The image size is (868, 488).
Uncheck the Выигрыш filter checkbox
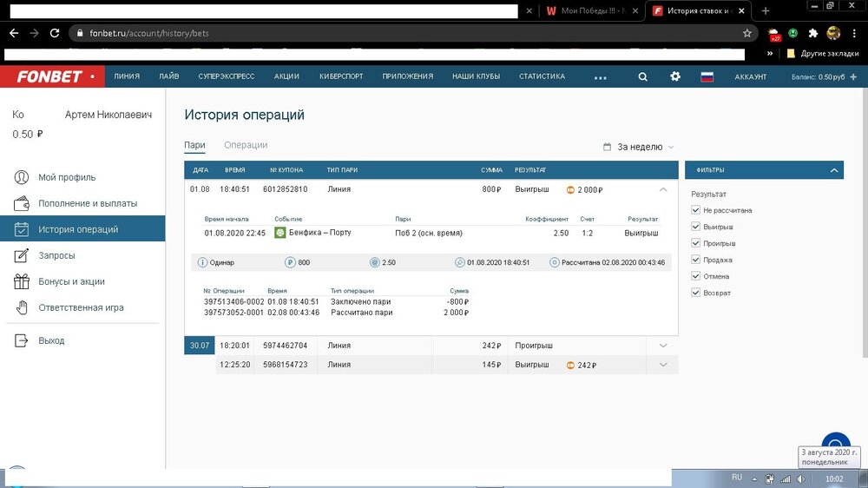[695, 227]
